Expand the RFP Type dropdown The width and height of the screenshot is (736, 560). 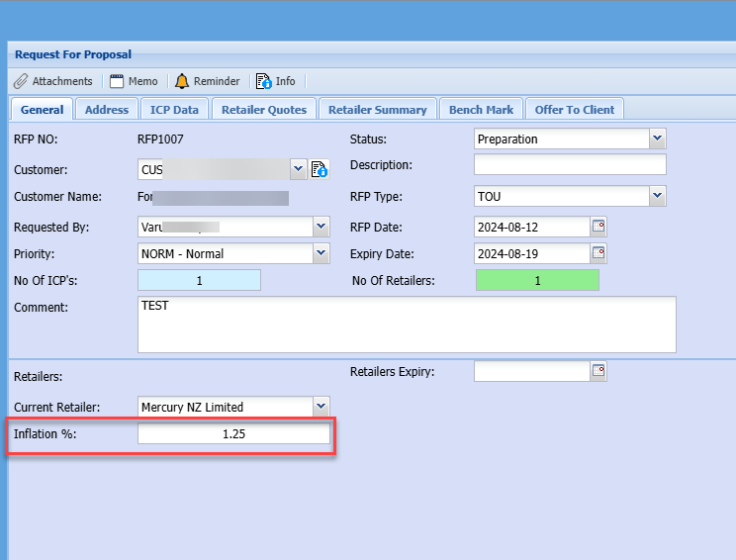click(658, 197)
